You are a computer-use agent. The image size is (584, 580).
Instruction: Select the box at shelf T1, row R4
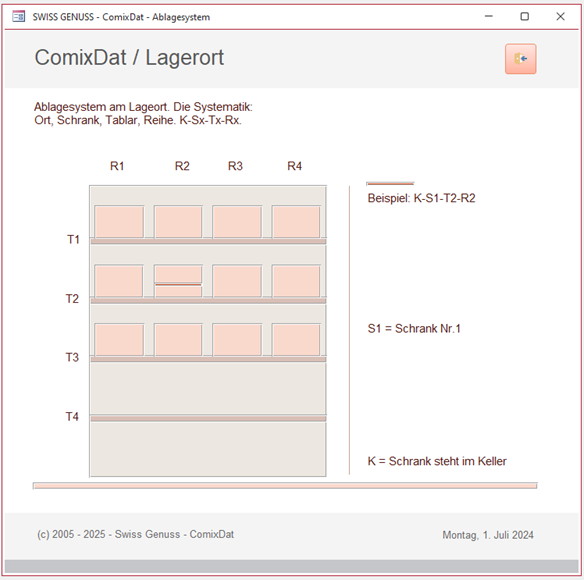(x=296, y=222)
